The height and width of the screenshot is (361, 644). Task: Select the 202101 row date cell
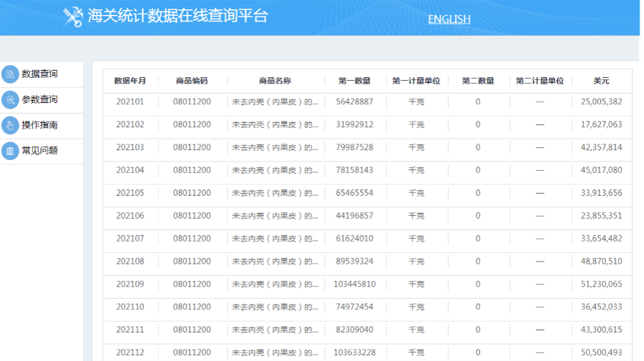(130, 102)
